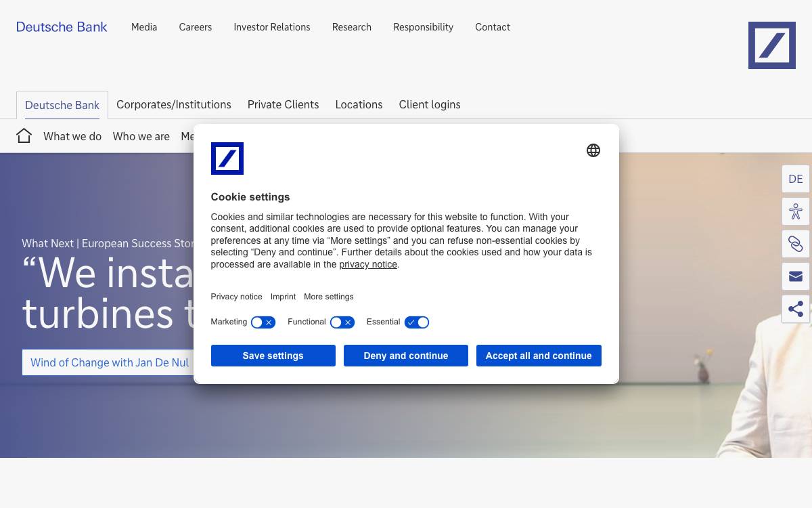Select the Client logins tab
The height and width of the screenshot is (508, 812).
[430, 104]
